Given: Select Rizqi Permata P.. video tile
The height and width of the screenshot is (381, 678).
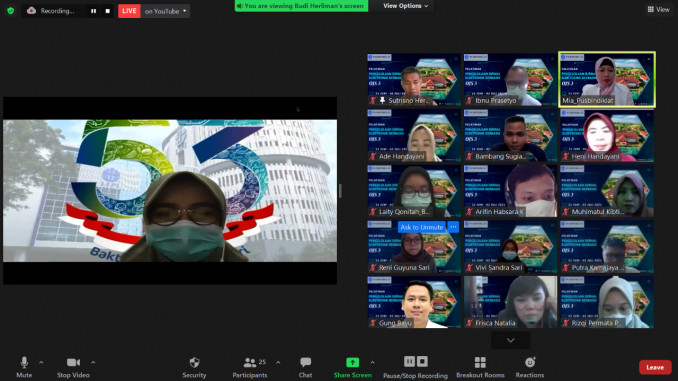Looking at the screenshot, I should (x=607, y=302).
